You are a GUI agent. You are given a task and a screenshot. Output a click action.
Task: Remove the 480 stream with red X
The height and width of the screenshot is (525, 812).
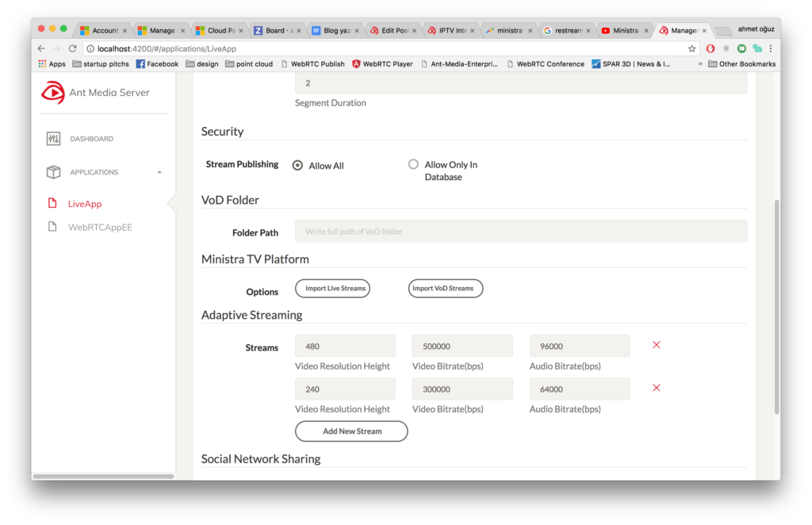click(656, 345)
